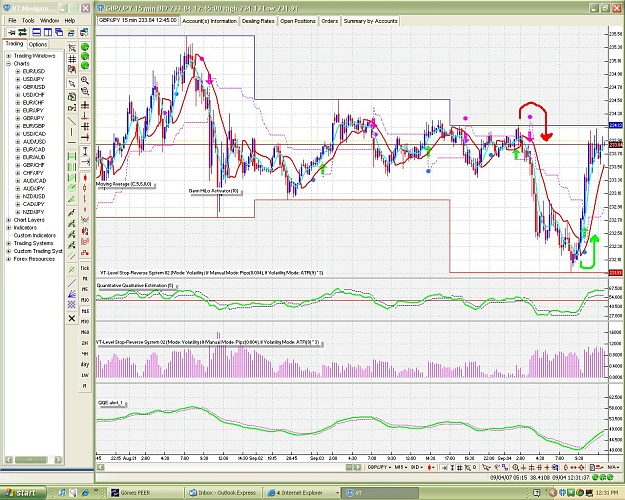625x500 pixels.
Task: Open the Help menu
Action: coord(70,20)
